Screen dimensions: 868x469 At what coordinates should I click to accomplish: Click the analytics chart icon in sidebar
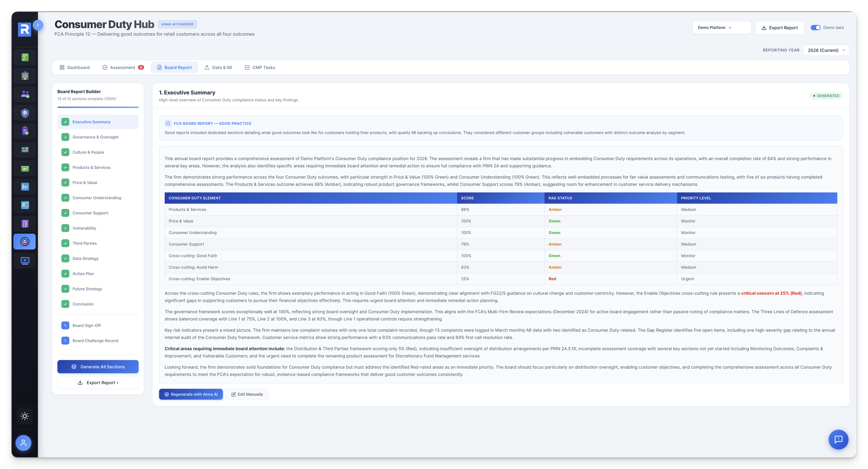pos(24,186)
